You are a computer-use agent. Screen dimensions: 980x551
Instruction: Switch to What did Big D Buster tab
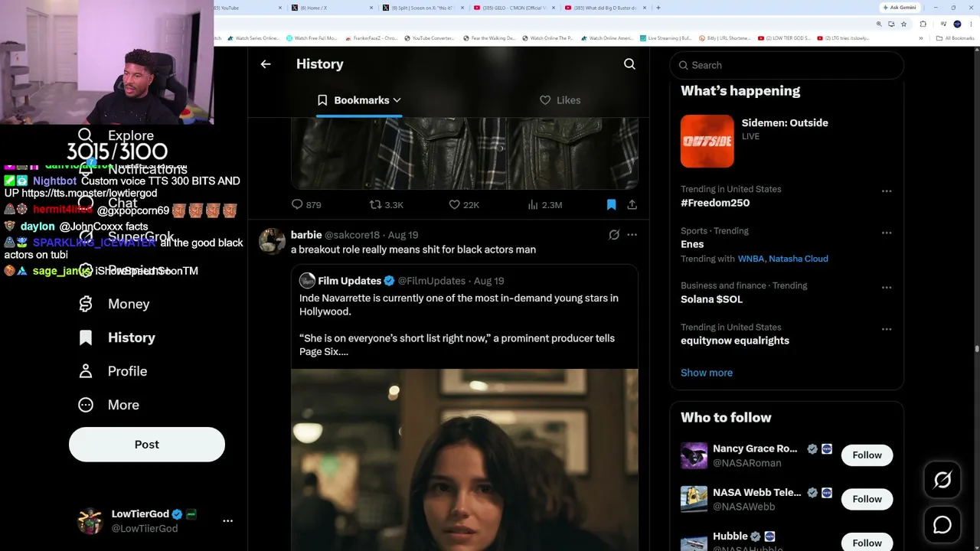[605, 8]
